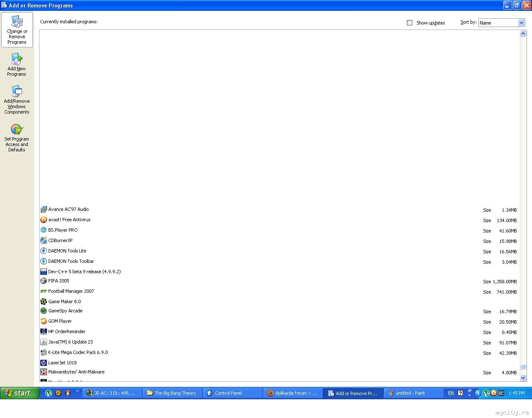Select CDBurnerXP program name
Image resolution: width=532 pixels, height=418 pixels.
pyautogui.click(x=60, y=240)
